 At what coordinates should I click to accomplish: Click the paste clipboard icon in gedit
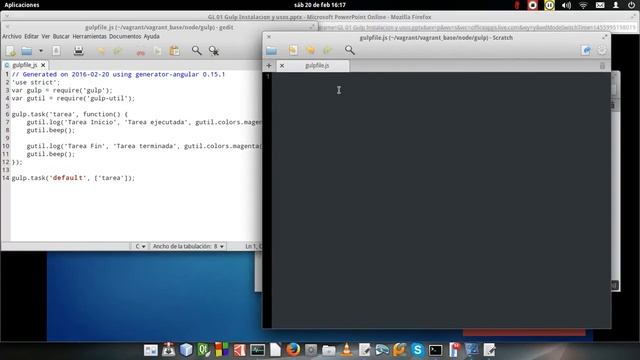[x=174, y=51]
